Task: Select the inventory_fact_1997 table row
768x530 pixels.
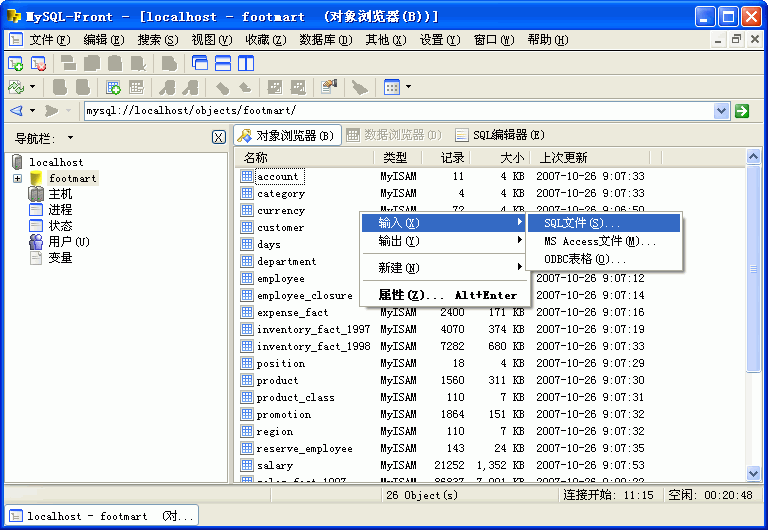Action: click(x=442, y=329)
